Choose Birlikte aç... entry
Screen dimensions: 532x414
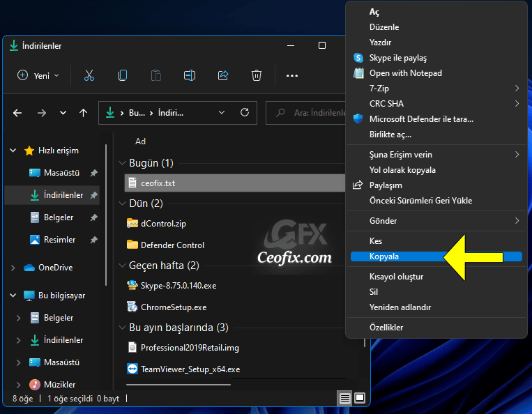pyautogui.click(x=436, y=135)
